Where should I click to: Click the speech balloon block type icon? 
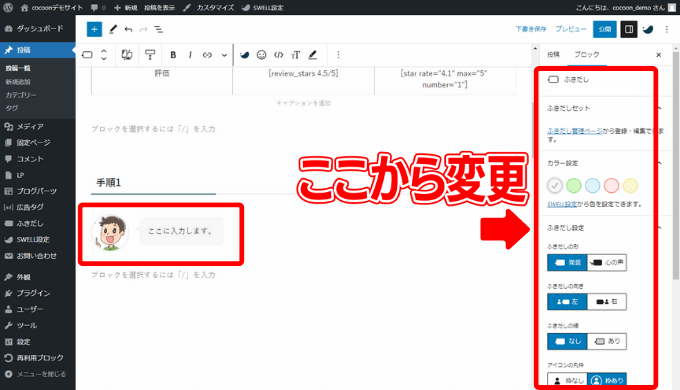click(x=87, y=55)
